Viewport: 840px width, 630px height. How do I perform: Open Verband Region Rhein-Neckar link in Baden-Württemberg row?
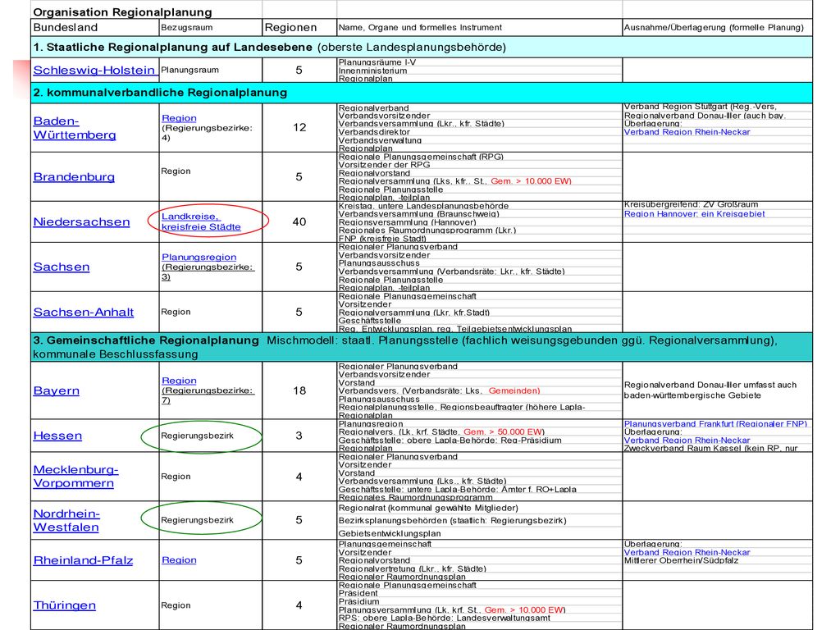click(687, 132)
